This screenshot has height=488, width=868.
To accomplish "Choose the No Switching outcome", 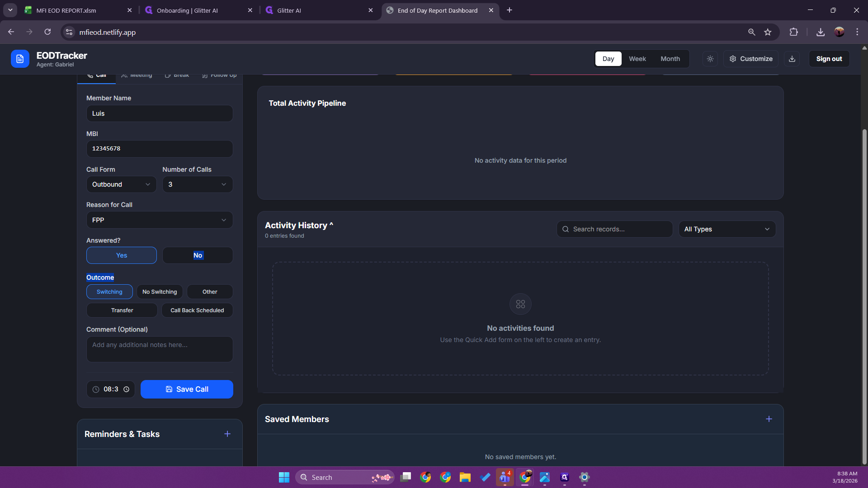I will click(x=160, y=292).
